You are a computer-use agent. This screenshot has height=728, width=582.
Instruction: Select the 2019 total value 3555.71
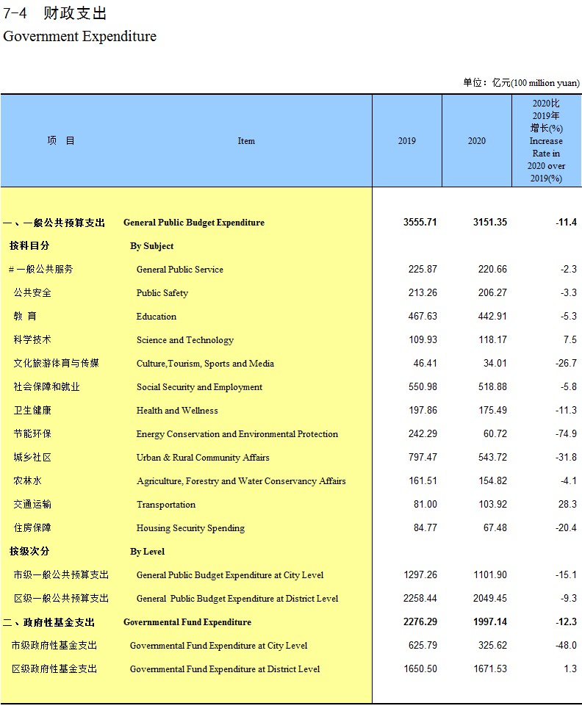click(x=420, y=223)
